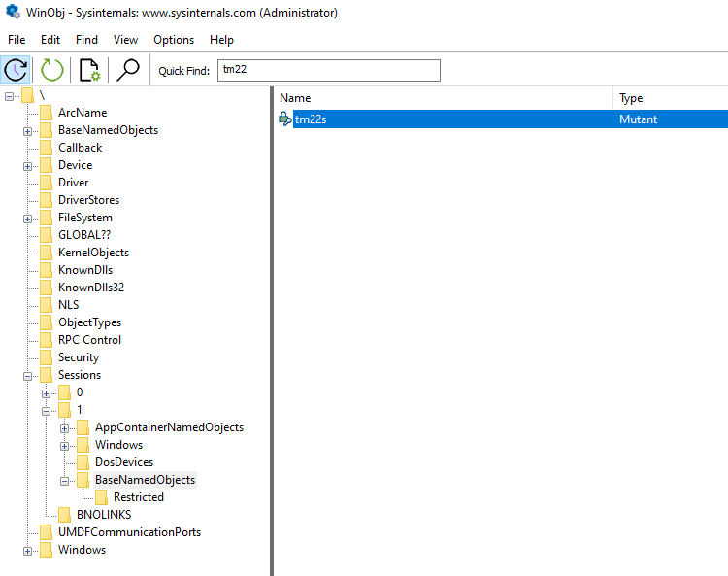Expand the Device tree node
728x576 pixels.
click(x=28, y=165)
